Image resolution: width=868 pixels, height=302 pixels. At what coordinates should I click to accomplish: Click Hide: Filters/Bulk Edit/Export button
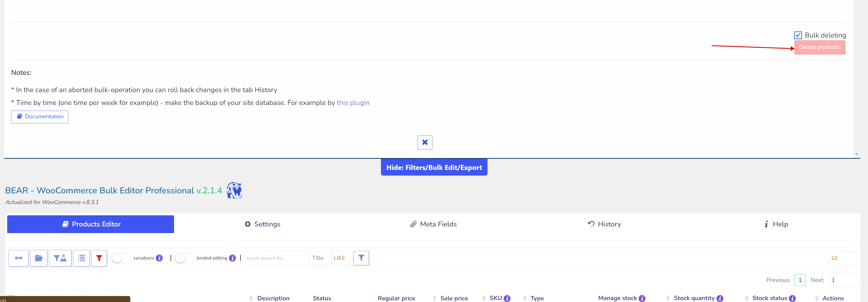pyautogui.click(x=434, y=167)
